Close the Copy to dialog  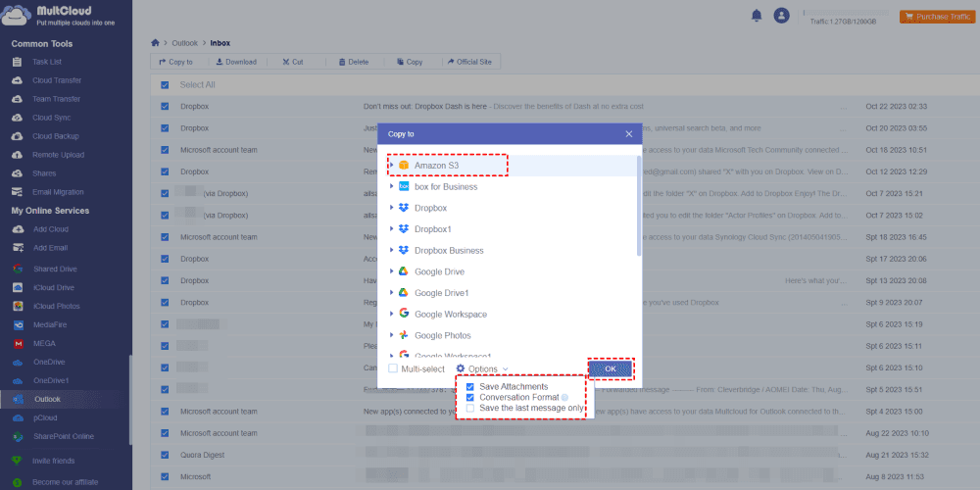(629, 133)
